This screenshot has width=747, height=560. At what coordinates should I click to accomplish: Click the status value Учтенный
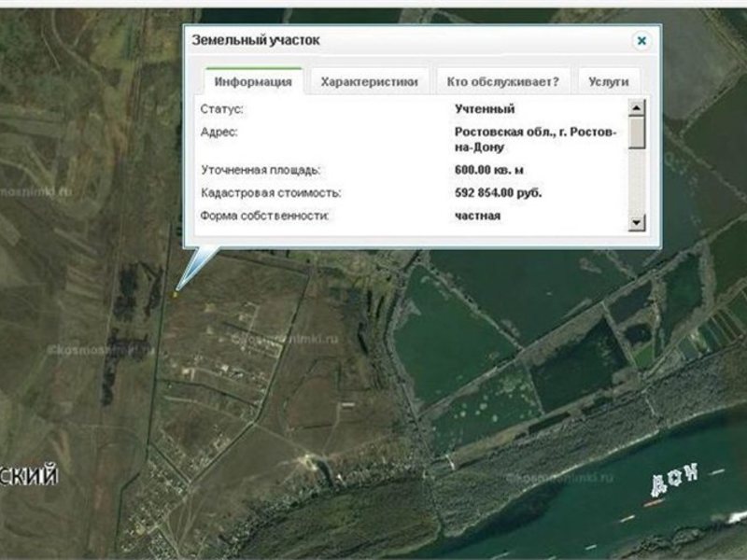coord(485,109)
